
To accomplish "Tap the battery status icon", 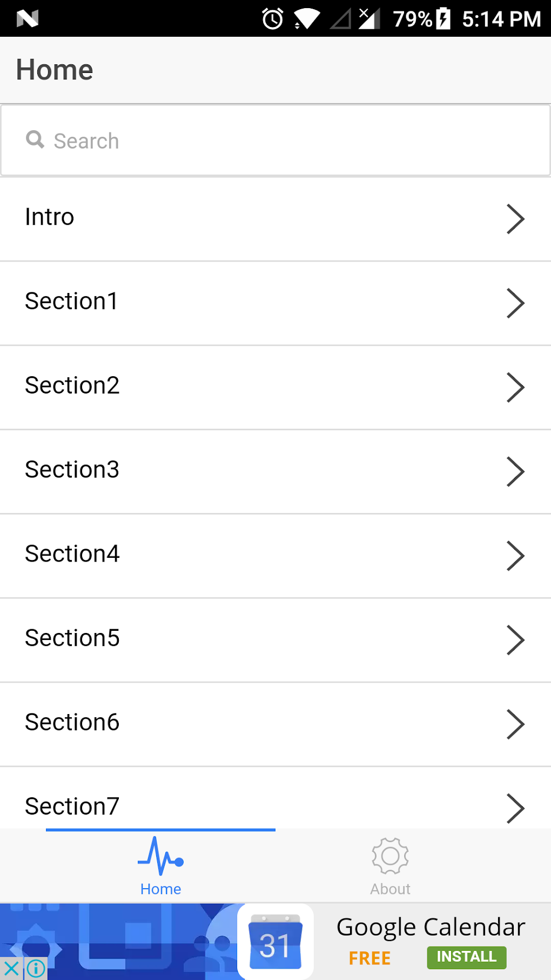I will tap(443, 19).
